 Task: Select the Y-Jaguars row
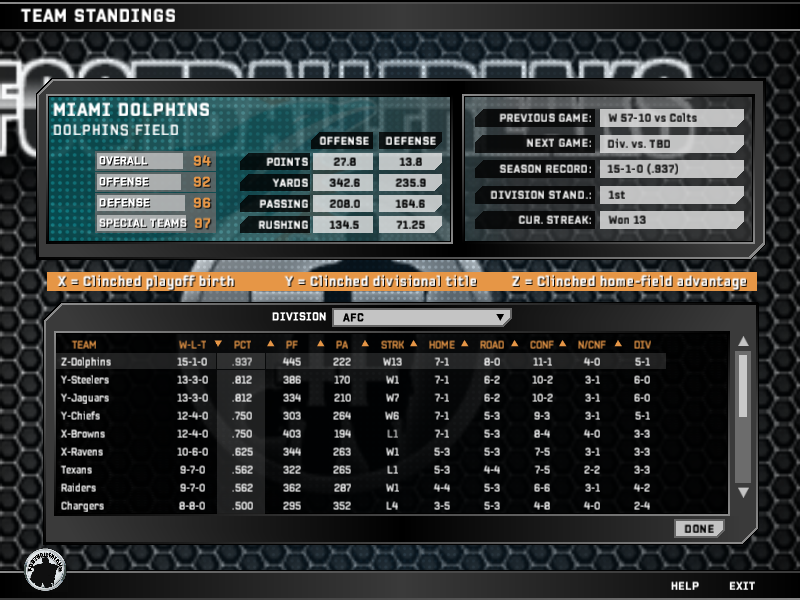tap(361, 398)
